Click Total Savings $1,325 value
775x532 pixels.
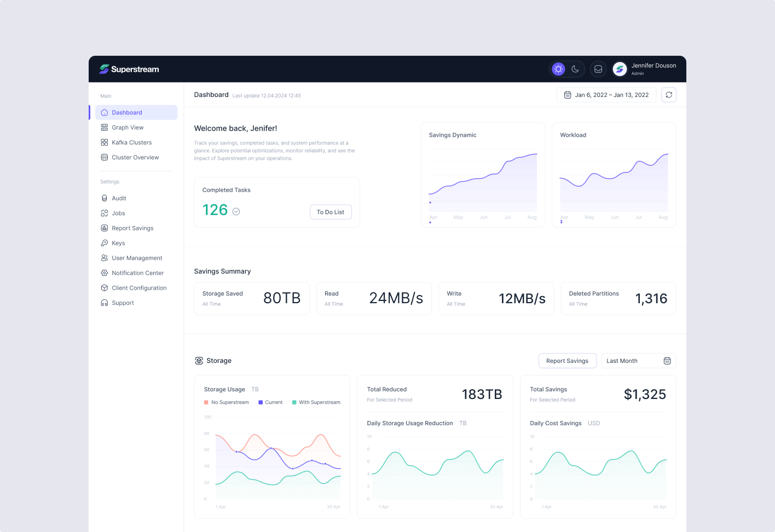click(645, 395)
